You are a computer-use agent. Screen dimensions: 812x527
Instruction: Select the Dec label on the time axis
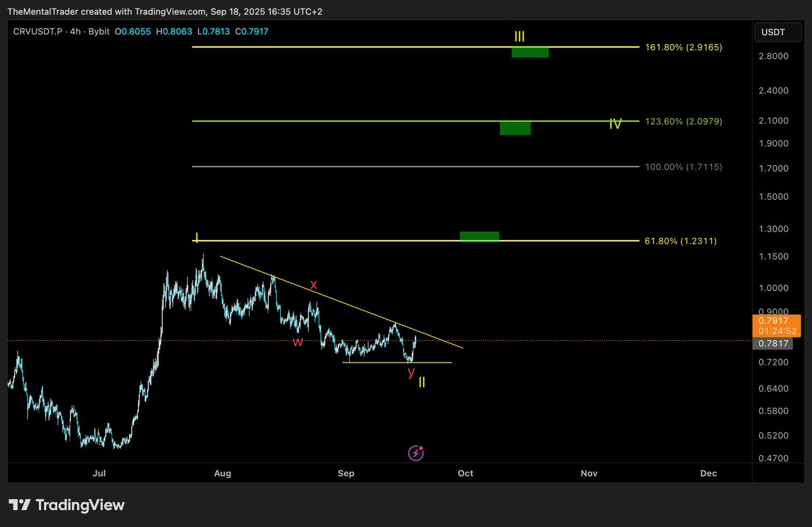tap(708, 474)
